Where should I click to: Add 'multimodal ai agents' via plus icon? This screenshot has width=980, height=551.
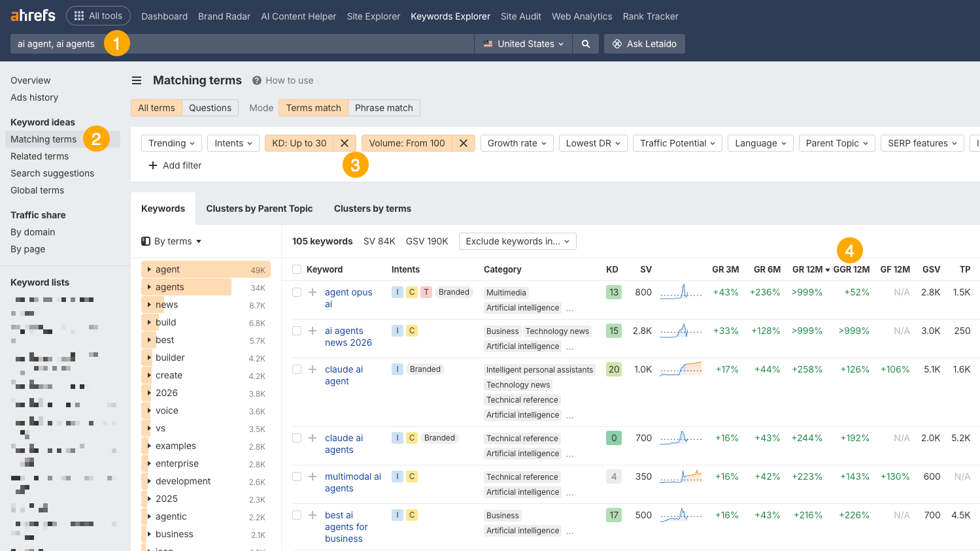pos(313,476)
